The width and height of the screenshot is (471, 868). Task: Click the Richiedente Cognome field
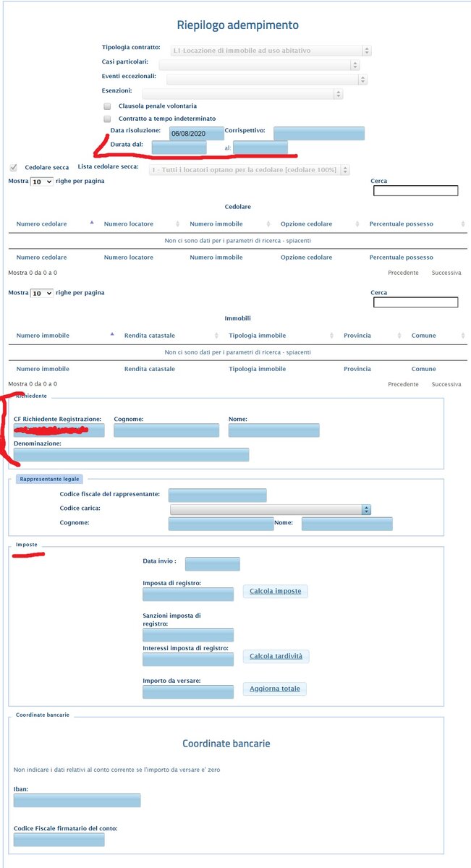click(166, 430)
